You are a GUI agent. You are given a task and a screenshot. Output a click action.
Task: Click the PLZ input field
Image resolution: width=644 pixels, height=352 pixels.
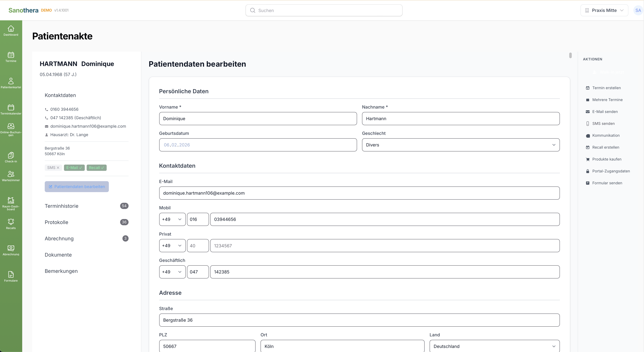tap(207, 346)
